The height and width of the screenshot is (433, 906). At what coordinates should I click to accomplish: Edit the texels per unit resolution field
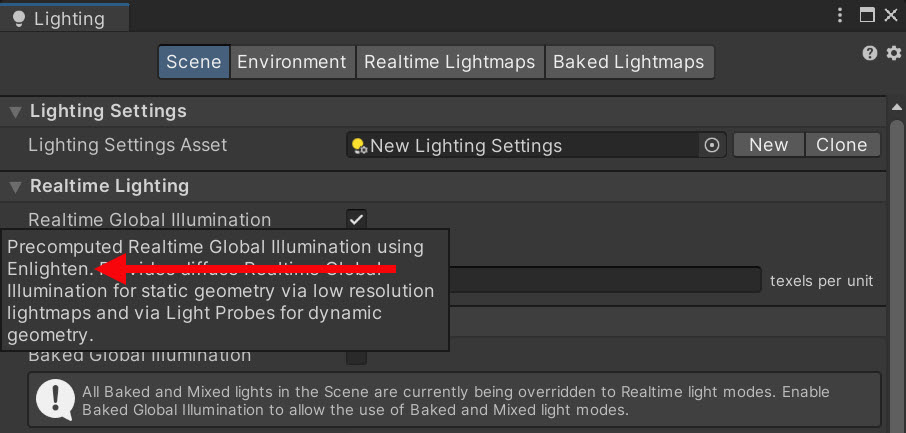tap(605, 280)
